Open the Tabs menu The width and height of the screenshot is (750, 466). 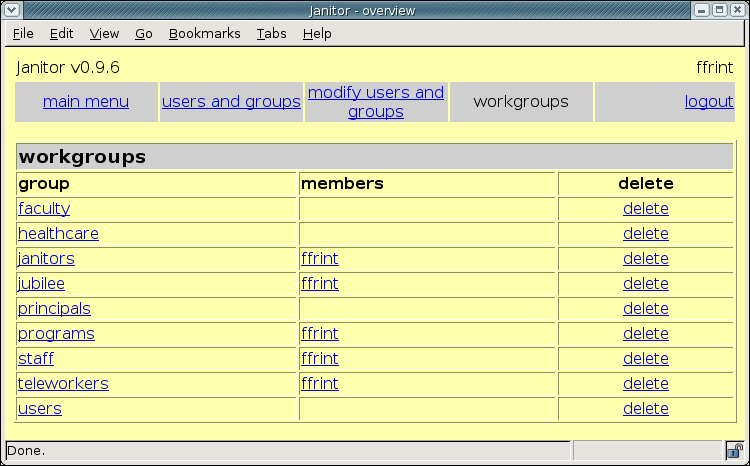pos(272,33)
